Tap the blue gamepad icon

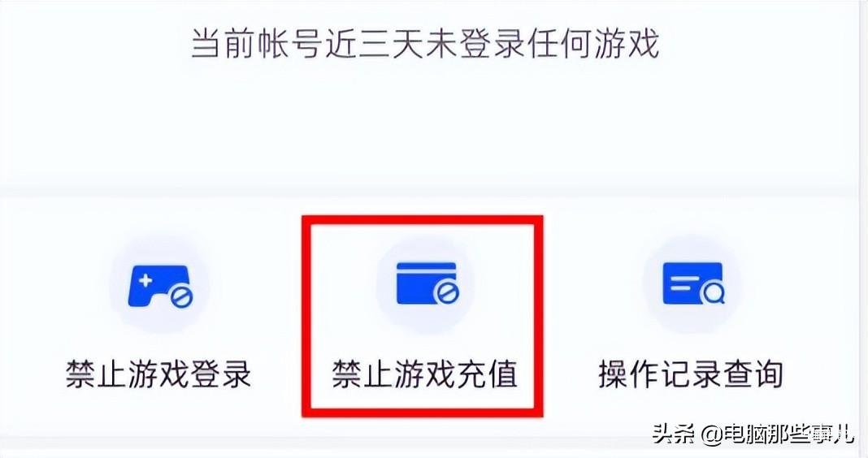[159, 287]
